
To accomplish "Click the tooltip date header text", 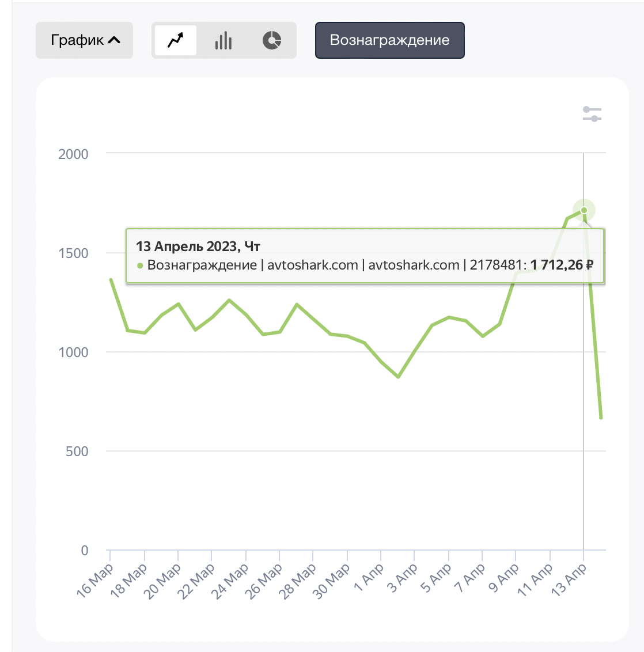I will [198, 247].
